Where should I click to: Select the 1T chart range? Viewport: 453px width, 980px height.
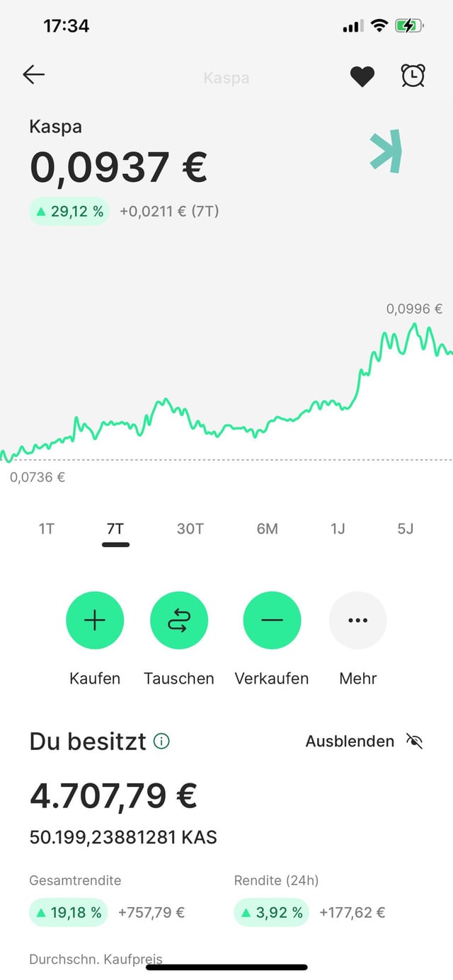pos(46,529)
